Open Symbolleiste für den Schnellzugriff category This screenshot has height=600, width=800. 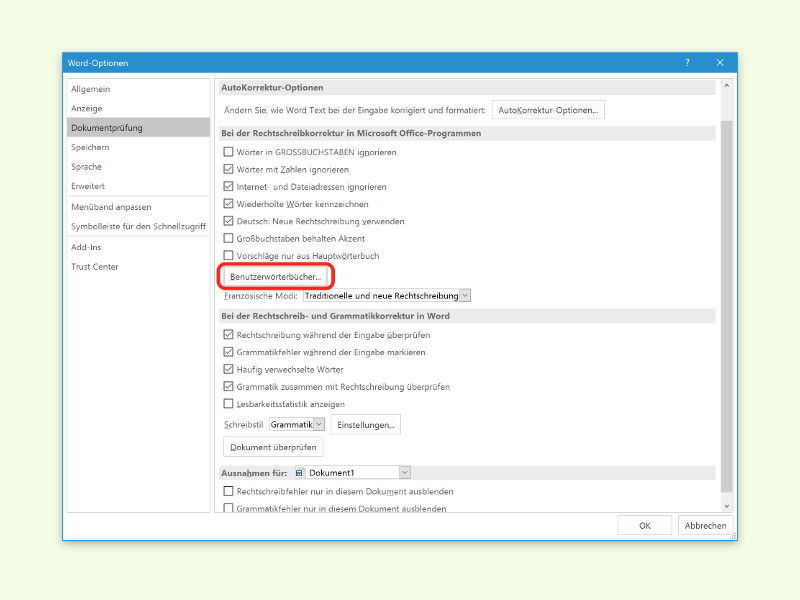(x=138, y=226)
